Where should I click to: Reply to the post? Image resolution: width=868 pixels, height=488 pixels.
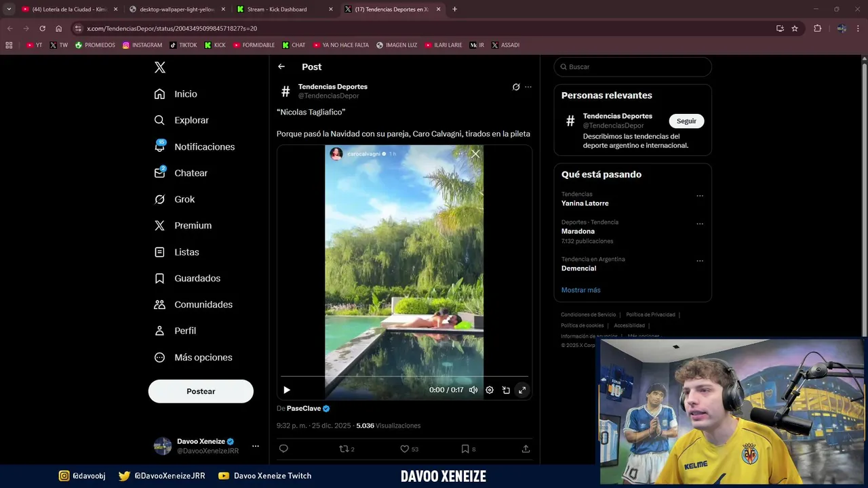click(283, 449)
